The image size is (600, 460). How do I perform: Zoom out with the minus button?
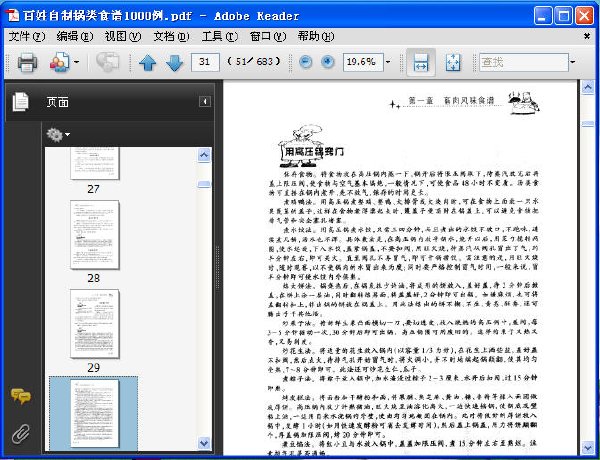click(x=305, y=62)
